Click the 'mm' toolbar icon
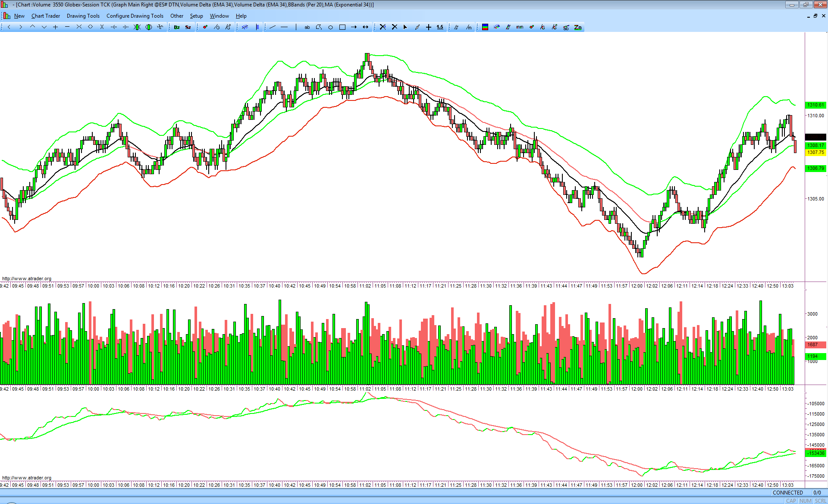The height and width of the screenshot is (504, 828). pos(520,27)
